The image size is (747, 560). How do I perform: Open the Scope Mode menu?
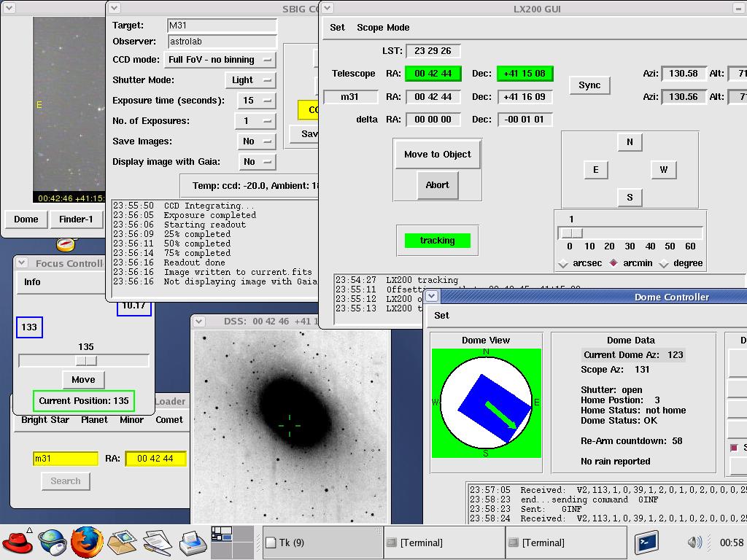click(383, 27)
